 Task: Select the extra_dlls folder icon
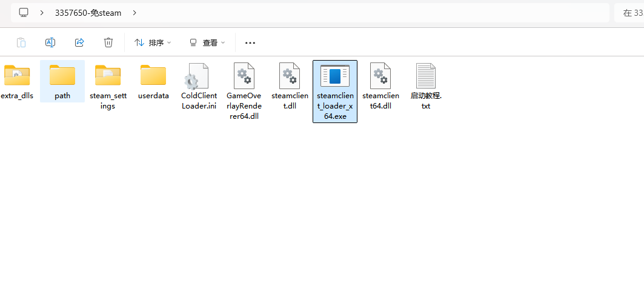17,75
